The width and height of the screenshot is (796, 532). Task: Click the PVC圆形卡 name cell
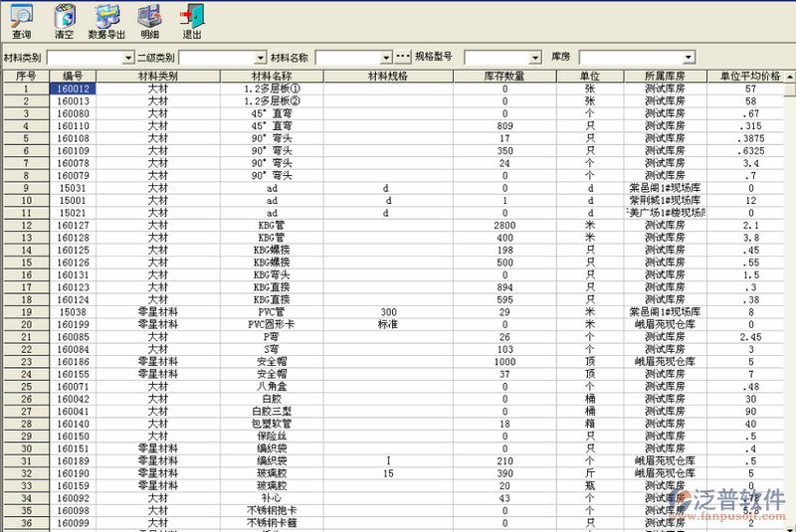(272, 324)
